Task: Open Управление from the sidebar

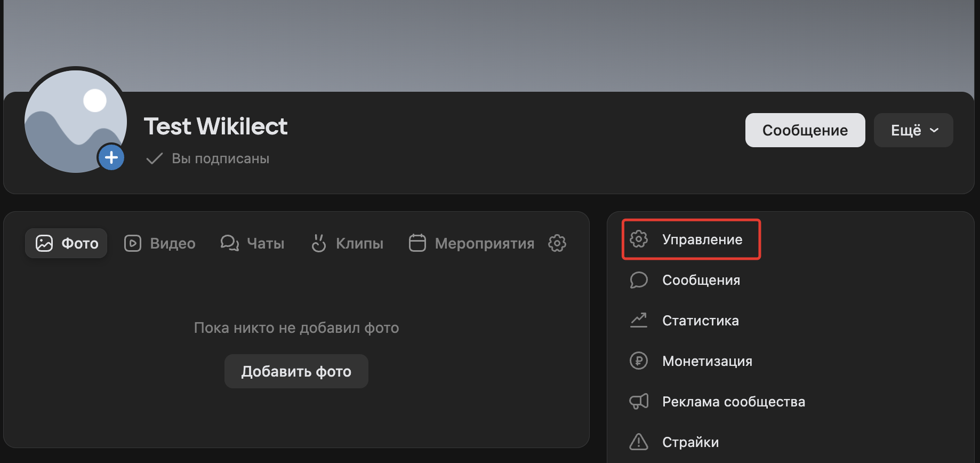Action: click(x=702, y=239)
